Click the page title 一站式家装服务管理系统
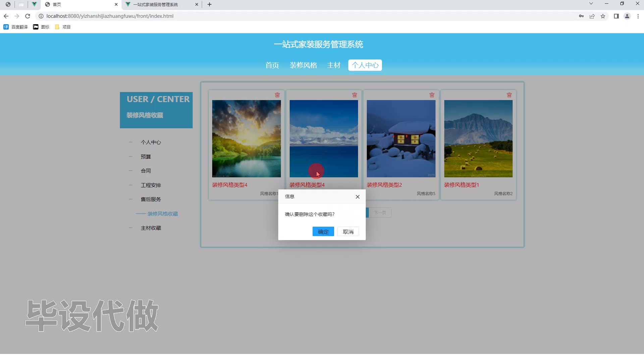The image size is (644, 360). (x=319, y=44)
